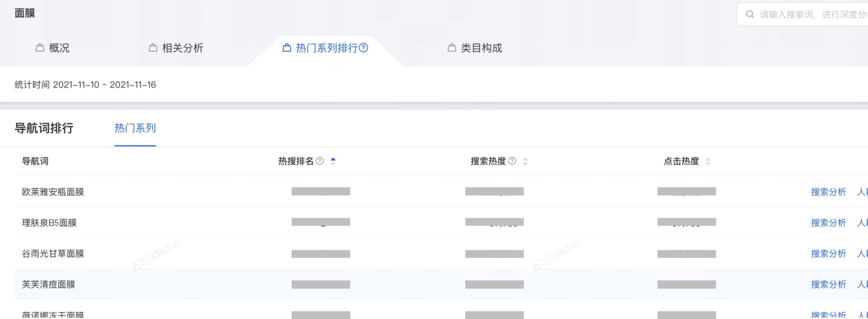868x319 pixels.
Task: Sort table by 热搜排名 arrows
Action: 333,162
